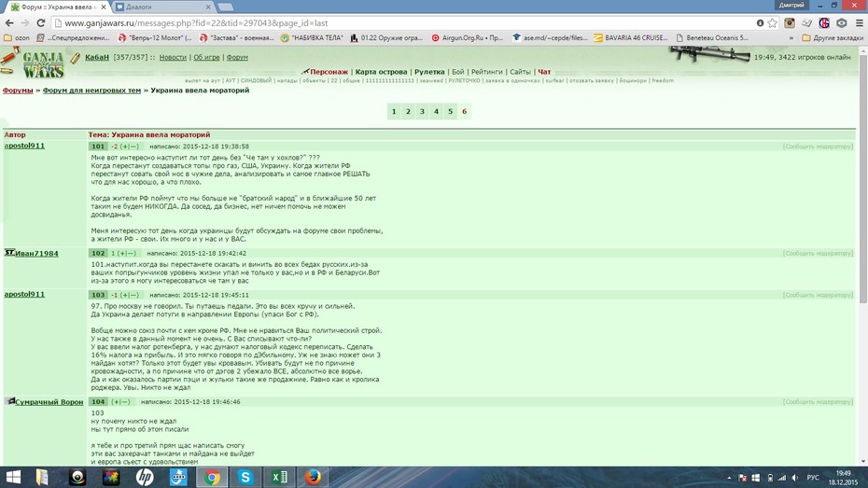Screen dimensions: 868x488
Task: Open Иван71984 profile link
Action: [36, 254]
